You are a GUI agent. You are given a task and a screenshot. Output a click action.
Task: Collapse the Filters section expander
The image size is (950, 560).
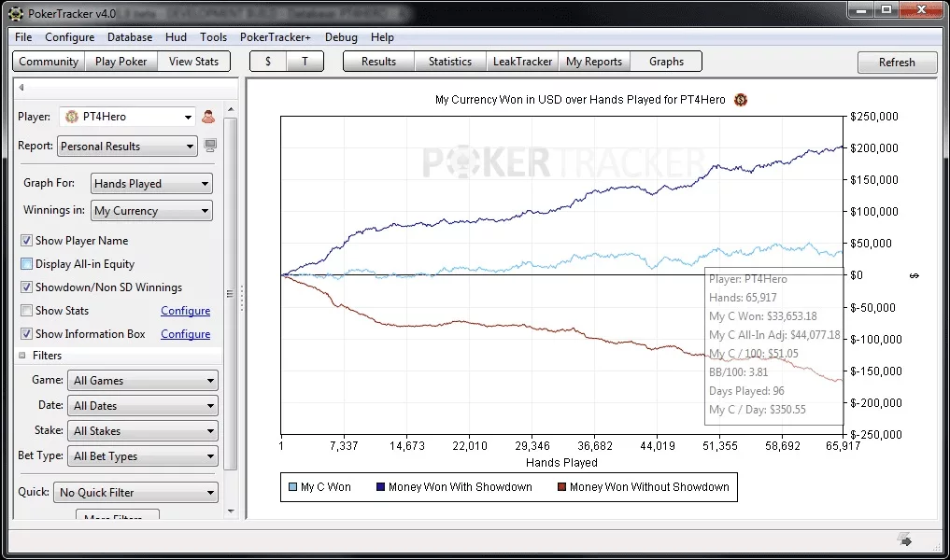click(x=22, y=356)
